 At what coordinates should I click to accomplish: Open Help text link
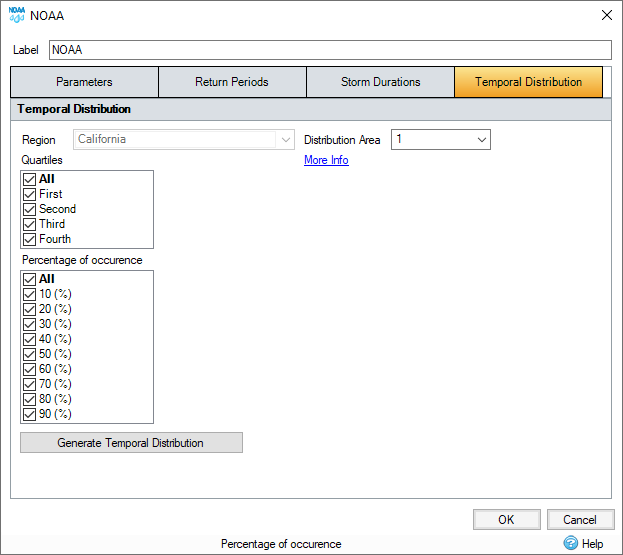coord(592,543)
